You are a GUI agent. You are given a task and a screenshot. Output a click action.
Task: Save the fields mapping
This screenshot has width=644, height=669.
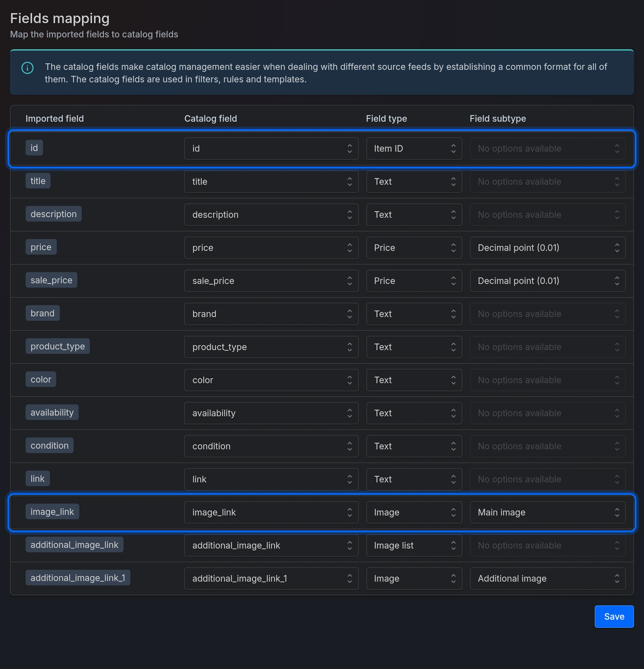click(x=614, y=616)
